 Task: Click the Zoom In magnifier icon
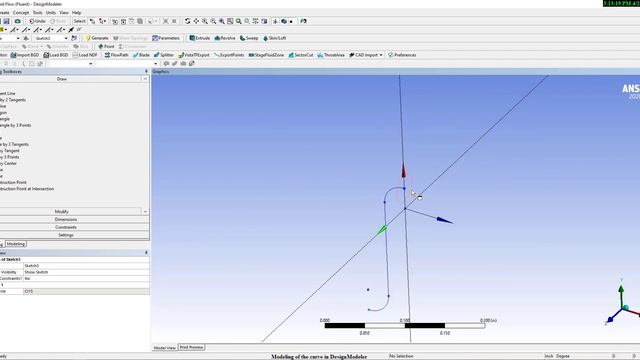[204, 21]
